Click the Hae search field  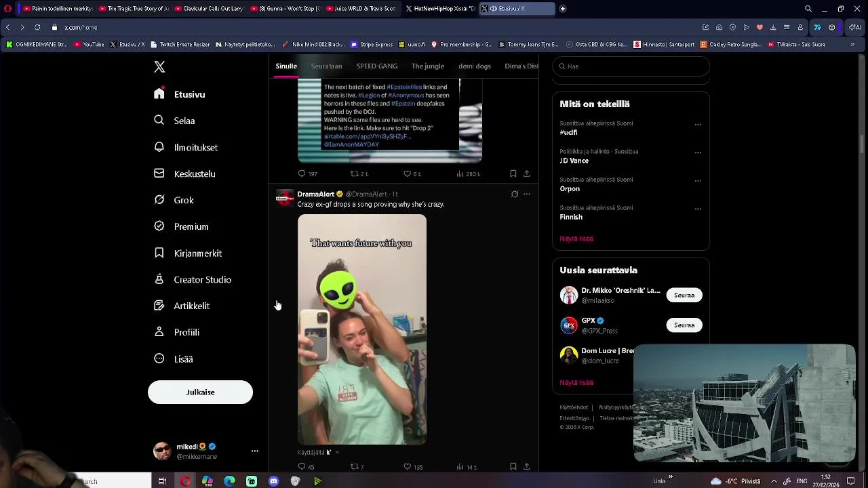click(631, 66)
